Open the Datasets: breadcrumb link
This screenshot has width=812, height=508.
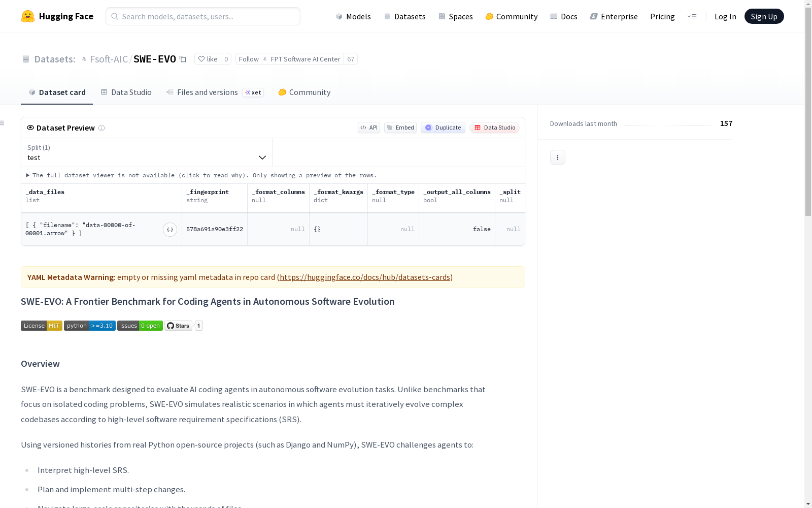coord(54,59)
